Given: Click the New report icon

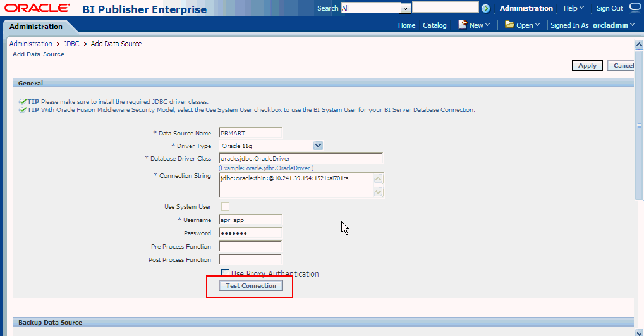Looking at the screenshot, I should 463,25.
